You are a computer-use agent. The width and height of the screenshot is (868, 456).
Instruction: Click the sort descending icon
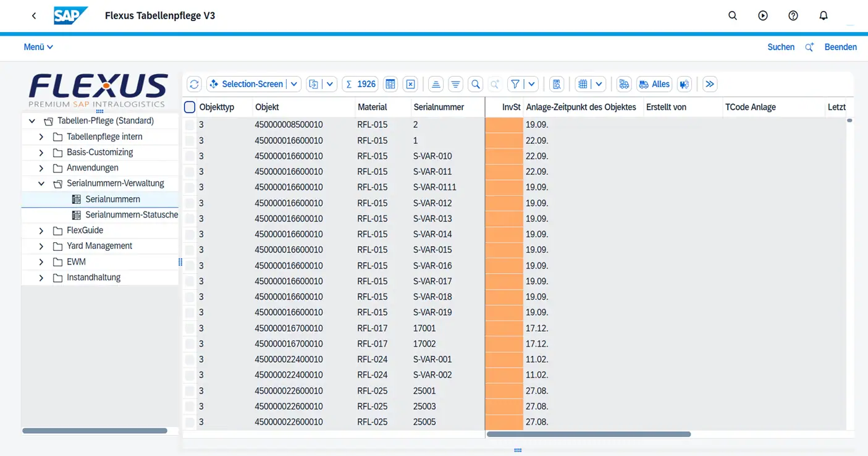455,84
